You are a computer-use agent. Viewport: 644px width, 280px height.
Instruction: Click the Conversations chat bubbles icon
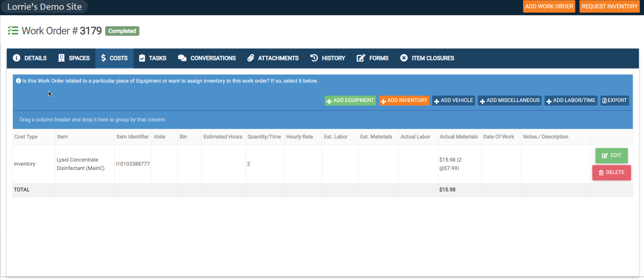pyautogui.click(x=182, y=58)
